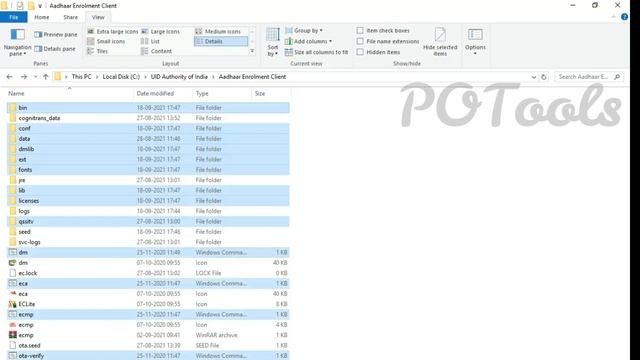
Task: Sort by Date modified column header
Action: (x=155, y=93)
